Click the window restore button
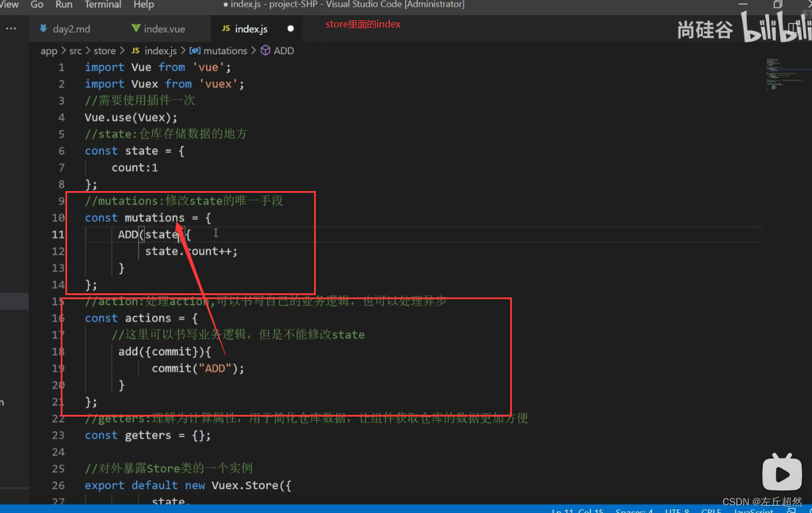 (778, 5)
